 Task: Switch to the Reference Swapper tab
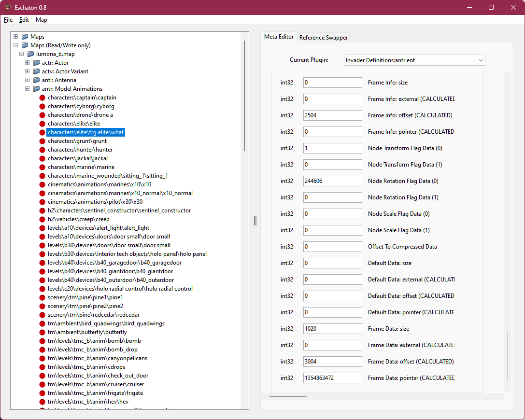323,37
